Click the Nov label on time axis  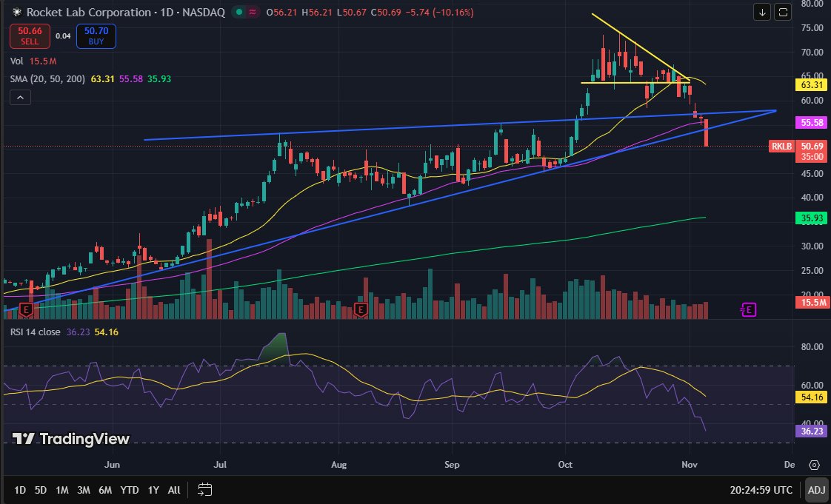click(690, 465)
